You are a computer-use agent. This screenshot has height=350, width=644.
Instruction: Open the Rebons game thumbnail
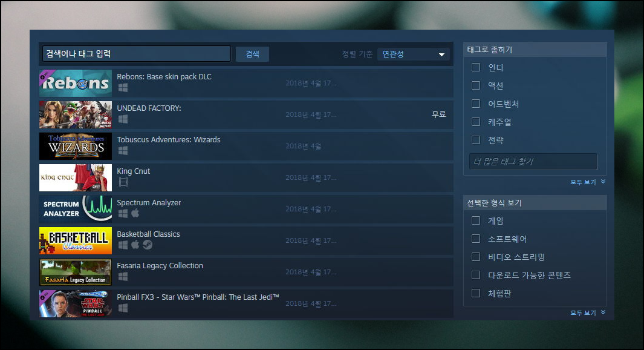click(76, 83)
